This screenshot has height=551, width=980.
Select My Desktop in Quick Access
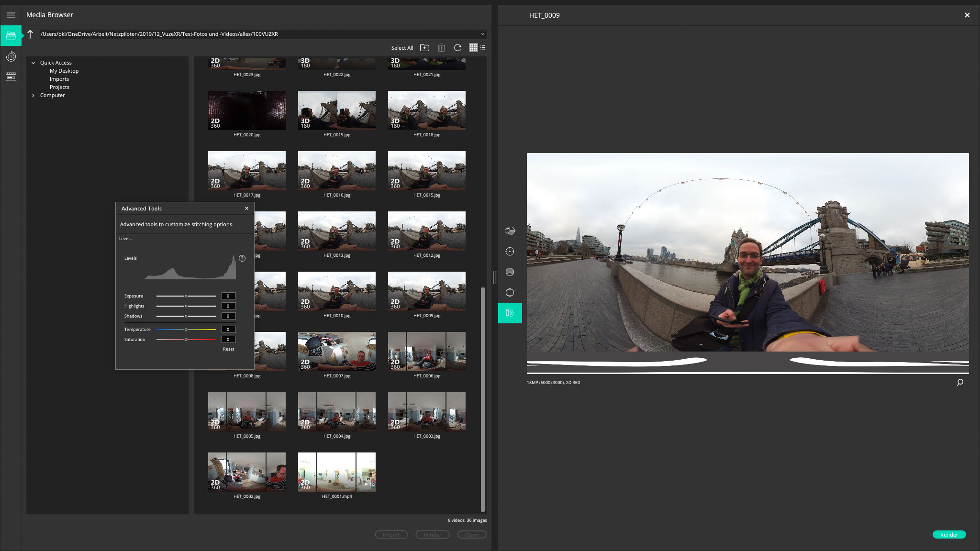(64, 71)
